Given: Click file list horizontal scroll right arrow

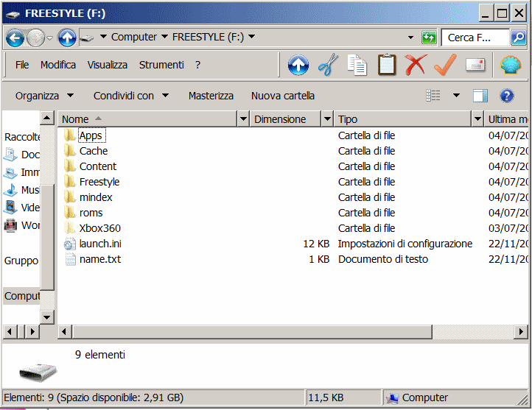Looking at the screenshot, I should pyautogui.click(x=521, y=331).
